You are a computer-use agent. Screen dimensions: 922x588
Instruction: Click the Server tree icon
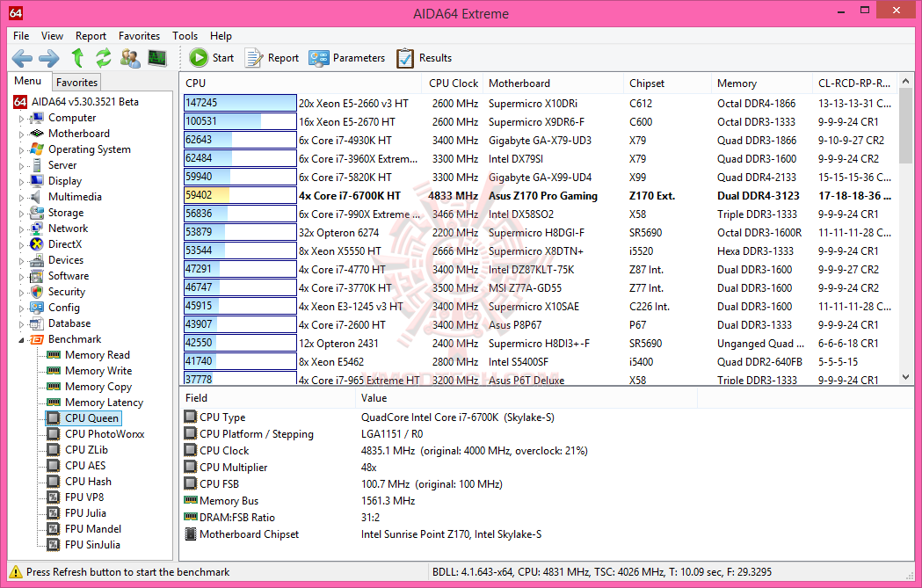(37, 165)
